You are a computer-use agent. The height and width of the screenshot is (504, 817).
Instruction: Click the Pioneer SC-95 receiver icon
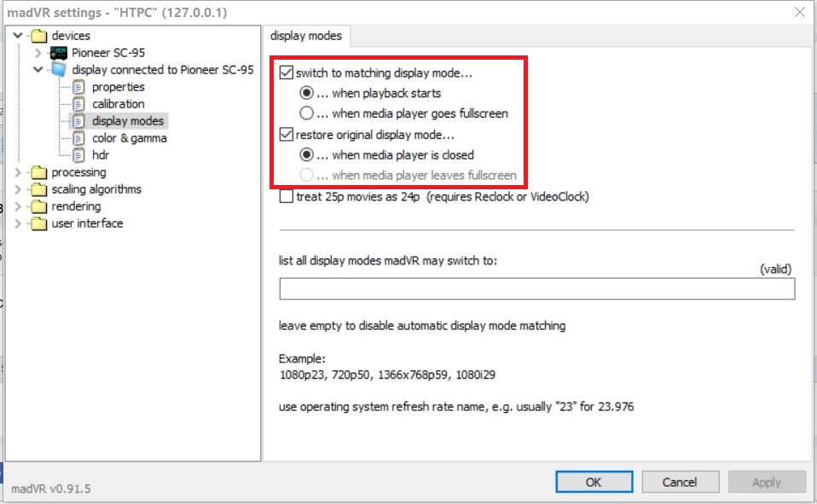coord(58,53)
